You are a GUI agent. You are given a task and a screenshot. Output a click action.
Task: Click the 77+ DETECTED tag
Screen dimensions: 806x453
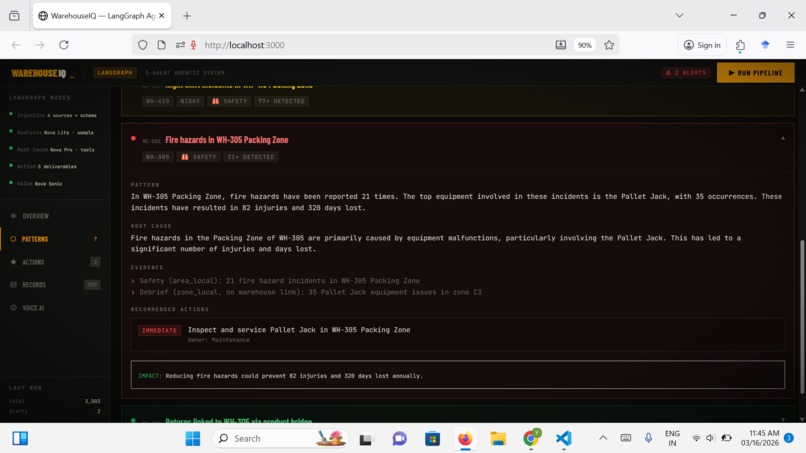point(281,101)
